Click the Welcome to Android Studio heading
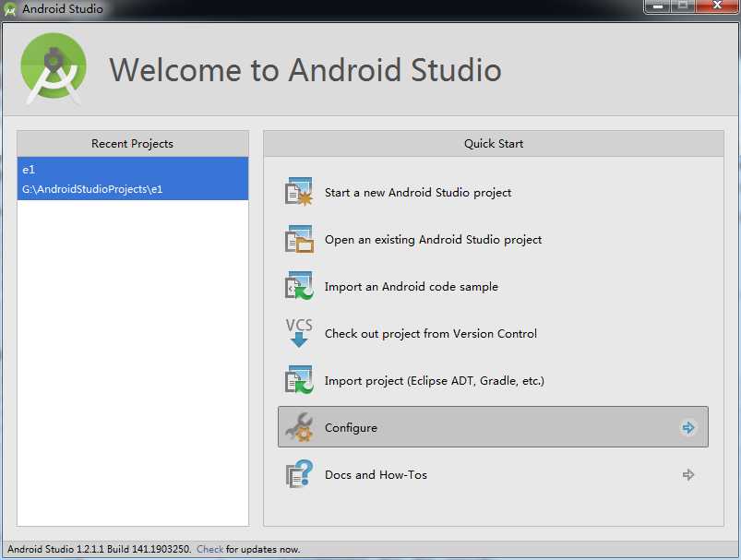The width and height of the screenshot is (741, 560). coord(305,70)
